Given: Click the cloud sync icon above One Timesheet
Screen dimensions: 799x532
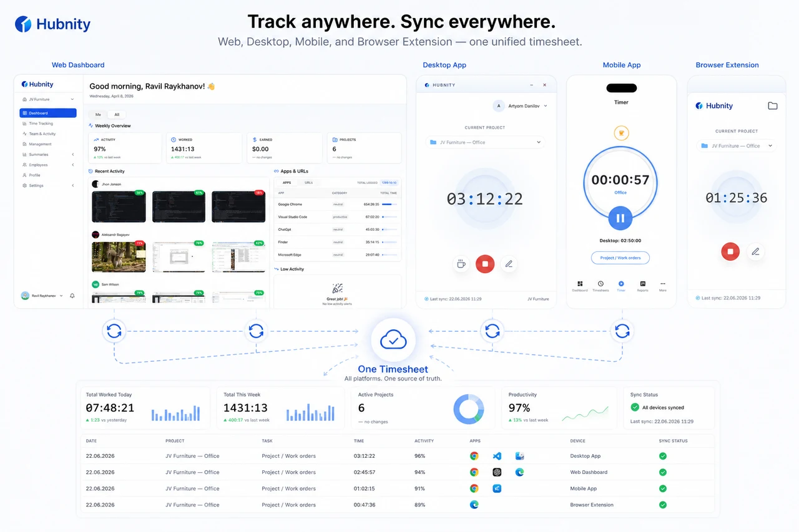Looking at the screenshot, I should [393, 340].
